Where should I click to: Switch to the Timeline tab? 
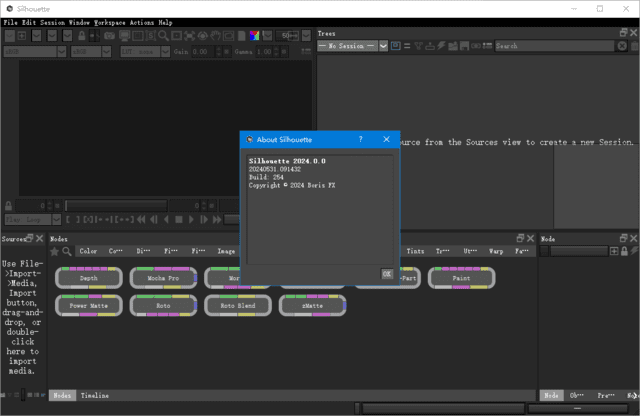pos(95,396)
